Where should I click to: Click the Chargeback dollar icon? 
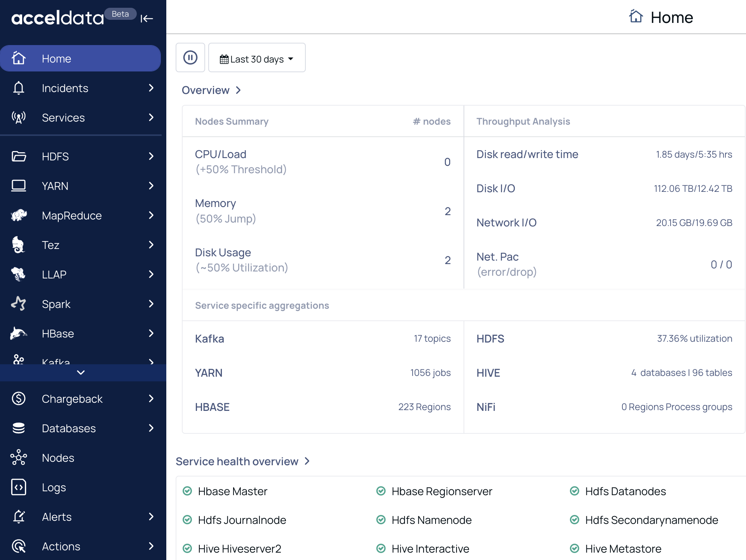(x=19, y=398)
